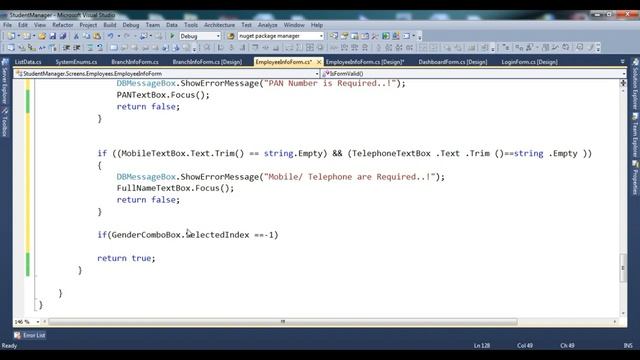Click the Open File folder icon
Image resolution: width=640 pixels, height=360 pixels.
pos(42,36)
